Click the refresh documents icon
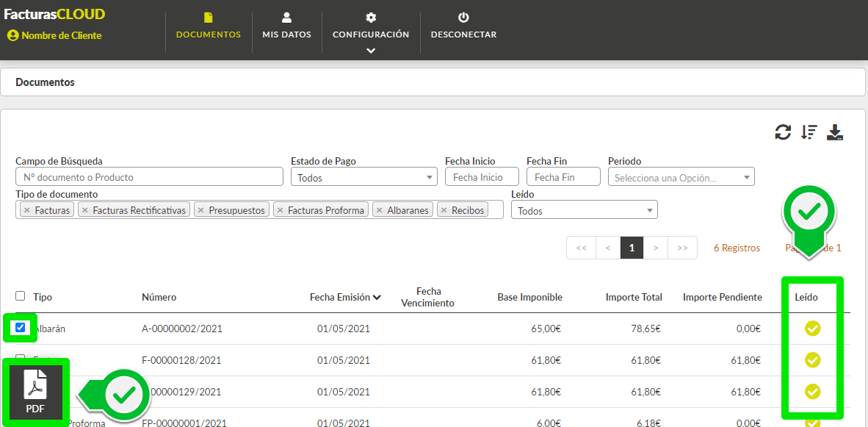Viewport: 868px width, 427px height. [x=782, y=132]
